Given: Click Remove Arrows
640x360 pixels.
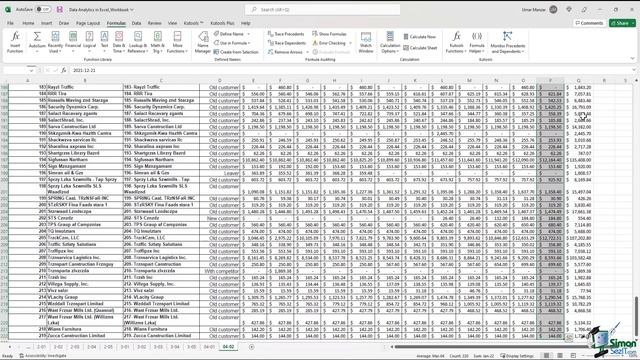Looking at the screenshot, I should pos(285,52).
